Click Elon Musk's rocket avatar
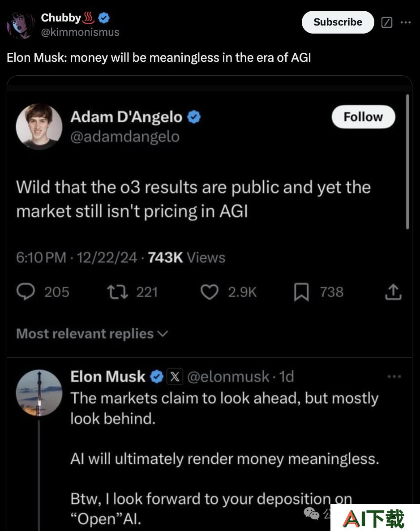The width and height of the screenshot is (420, 531). pos(39,393)
